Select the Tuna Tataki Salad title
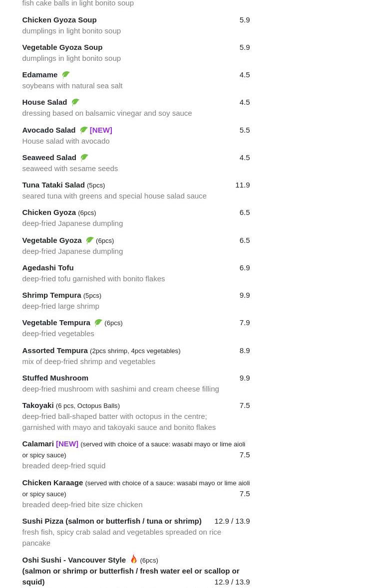This screenshot has width=392, height=588. tap(53, 185)
